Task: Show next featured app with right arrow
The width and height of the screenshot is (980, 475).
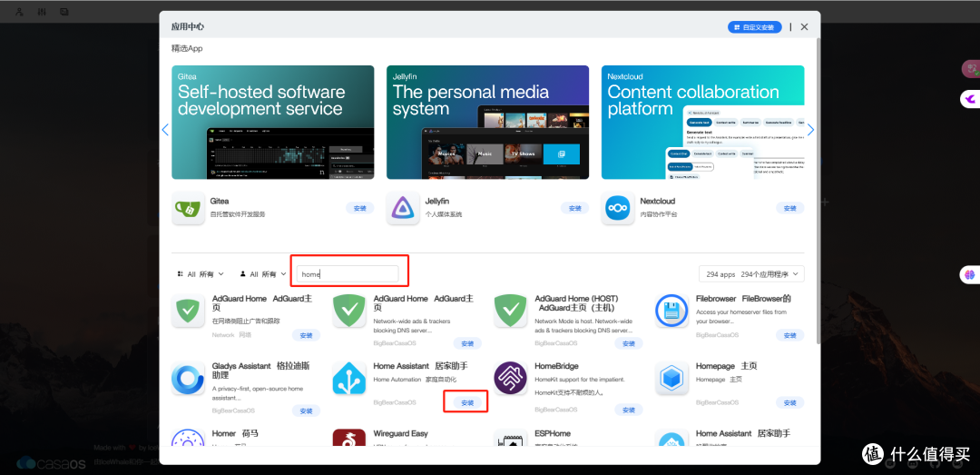Action: [810, 130]
